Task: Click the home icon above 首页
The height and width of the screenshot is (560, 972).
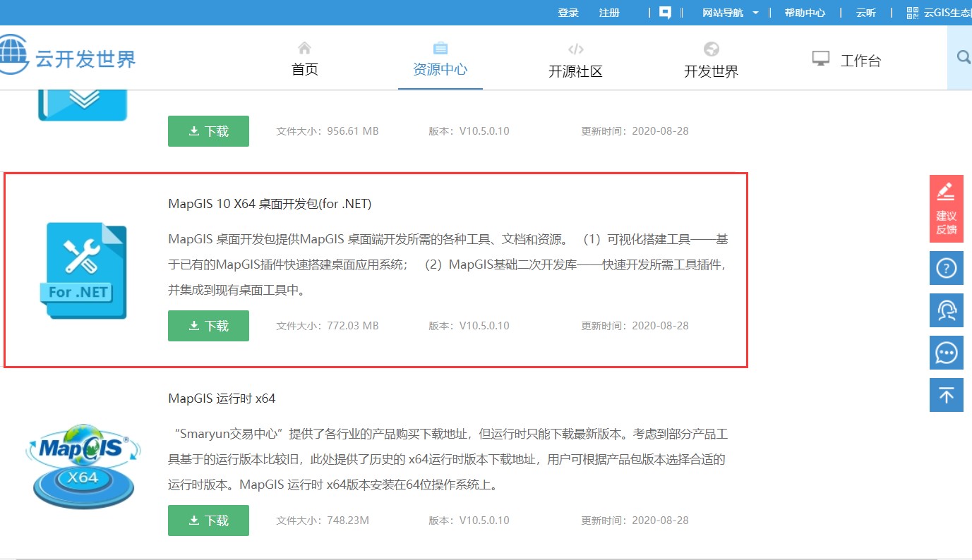Action: pos(304,48)
